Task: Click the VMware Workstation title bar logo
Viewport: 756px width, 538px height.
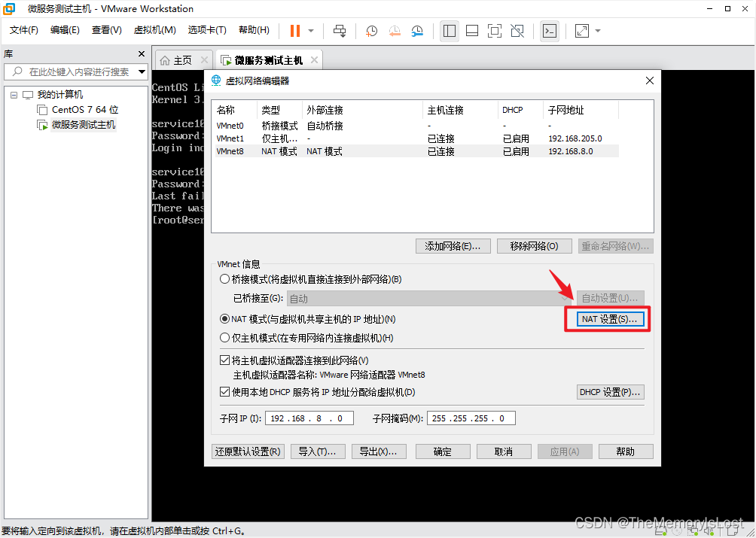Action: 9,9
